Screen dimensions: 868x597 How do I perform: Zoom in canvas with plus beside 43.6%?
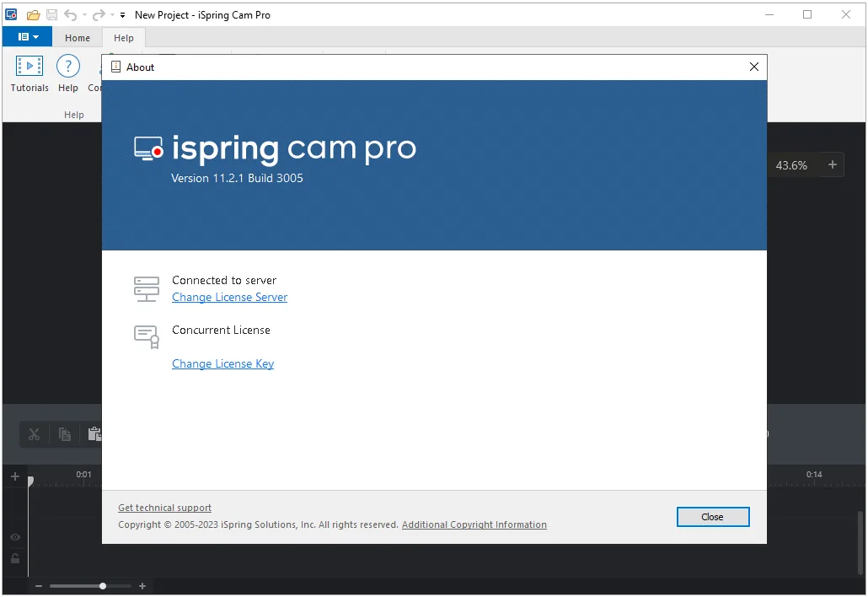coord(832,164)
